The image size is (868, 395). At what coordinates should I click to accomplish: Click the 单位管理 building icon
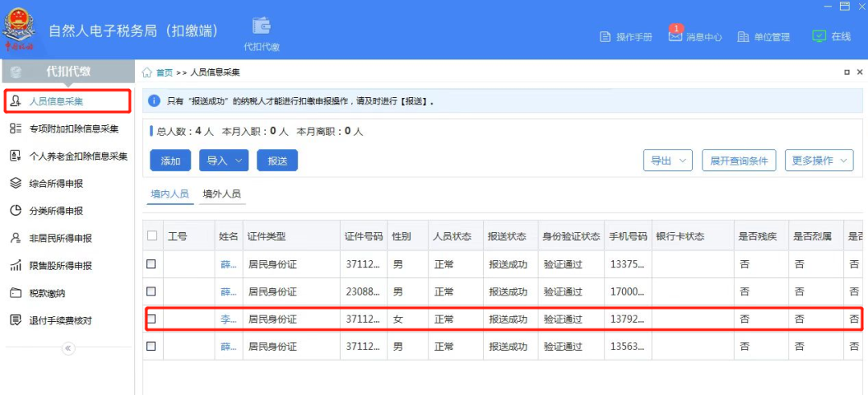tap(743, 37)
